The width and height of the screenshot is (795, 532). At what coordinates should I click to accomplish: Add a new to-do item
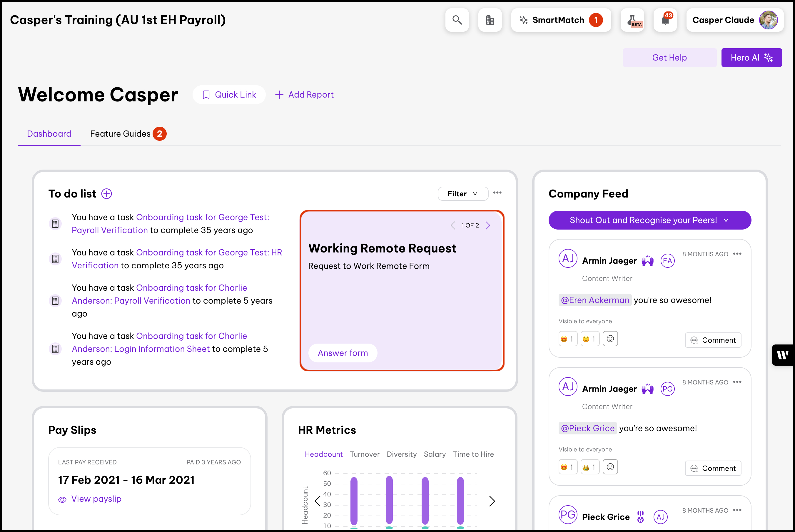click(106, 194)
